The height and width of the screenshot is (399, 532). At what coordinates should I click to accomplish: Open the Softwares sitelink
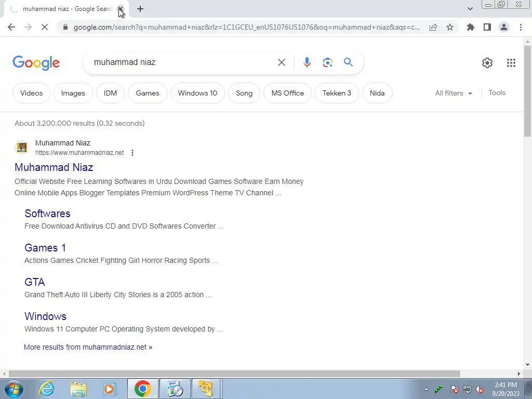point(47,214)
